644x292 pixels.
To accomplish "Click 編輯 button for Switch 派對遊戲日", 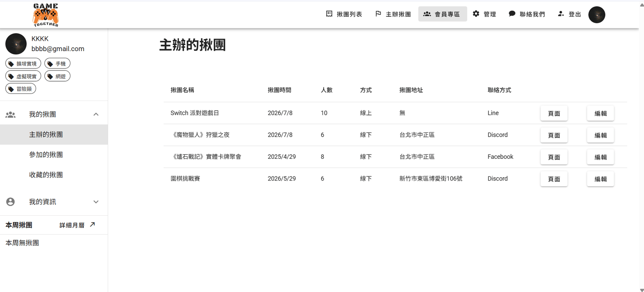I will 600,113.
